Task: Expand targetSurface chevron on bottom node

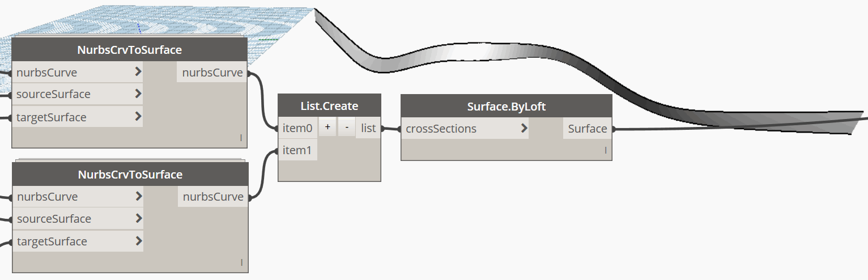Action: pyautogui.click(x=139, y=241)
